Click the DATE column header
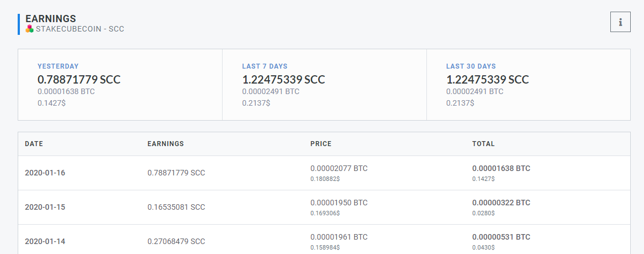Screen dimensions: 644x254 [34, 144]
